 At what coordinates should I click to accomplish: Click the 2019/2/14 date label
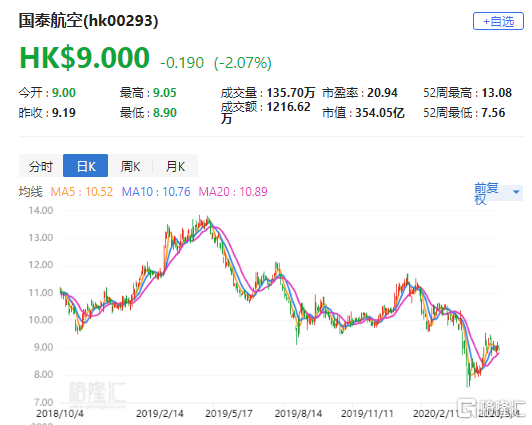pyautogui.click(x=159, y=414)
